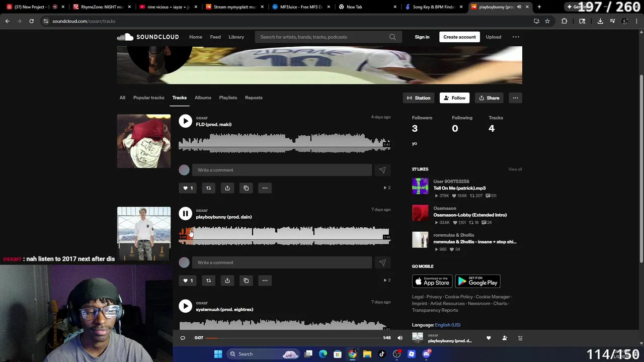View all 27 likes
Viewport: 644px width, 362px height.
515,169
